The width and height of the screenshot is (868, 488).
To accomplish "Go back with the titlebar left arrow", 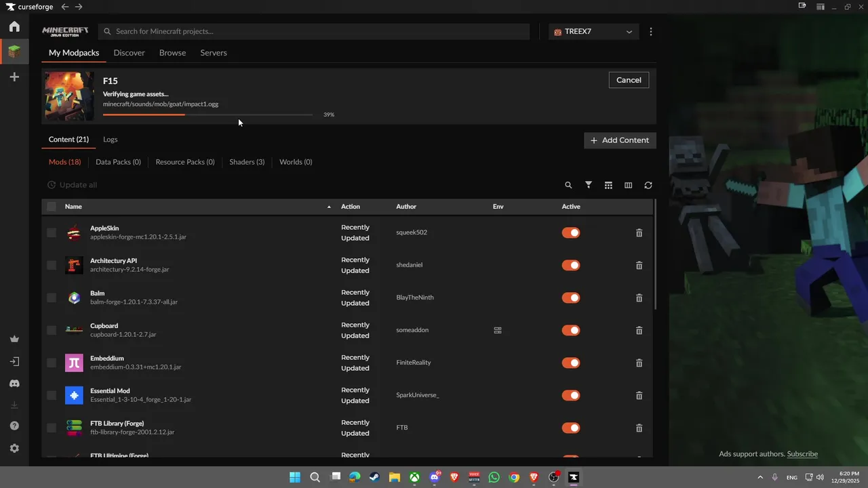I will [x=64, y=7].
